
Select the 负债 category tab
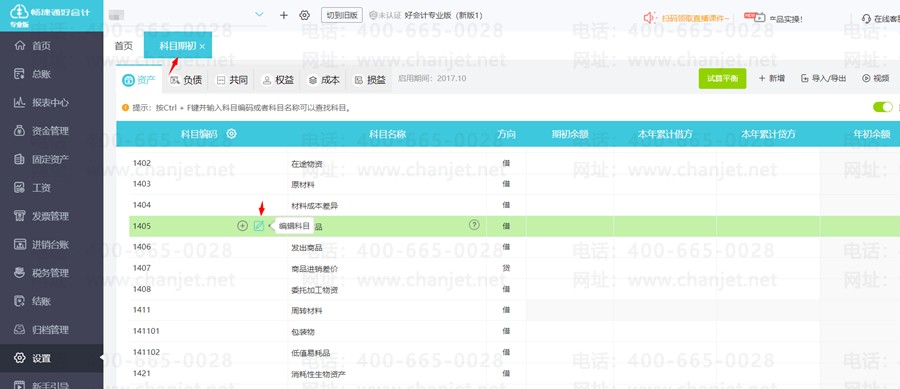pyautogui.click(x=186, y=80)
